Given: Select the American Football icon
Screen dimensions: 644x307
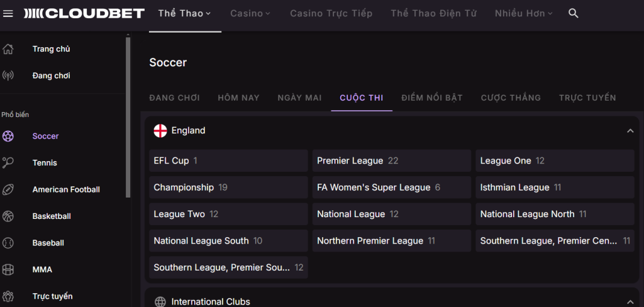Looking at the screenshot, I should 8,189.
